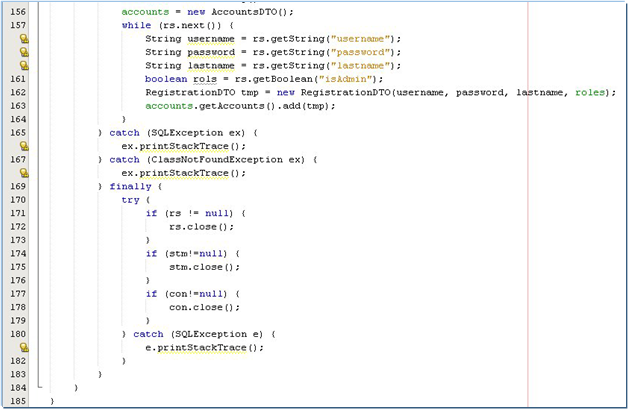This screenshot has width=629, height=409.
Task: Open hint lightbulb below ClassNotFoundException catch line
Action: pos(24,173)
